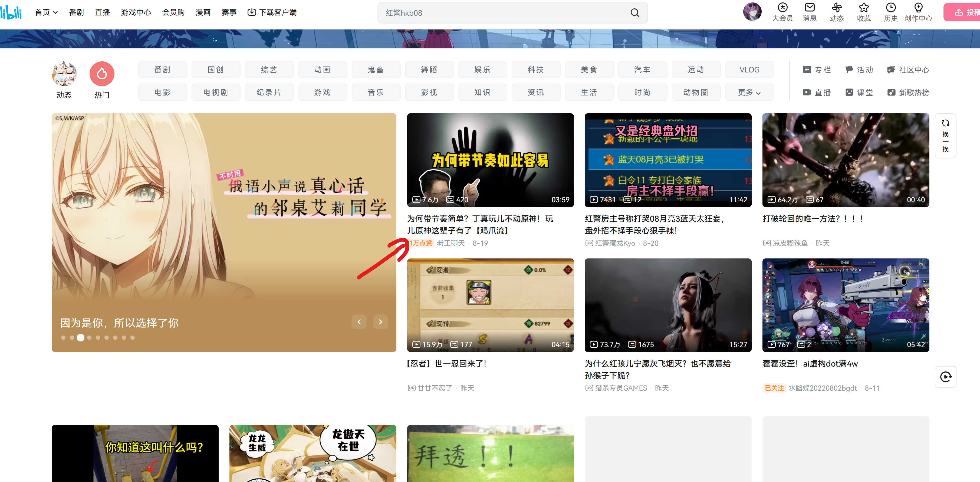The width and height of the screenshot is (980, 482).
Task: Click 下载客户端 download link
Action: tap(272, 12)
